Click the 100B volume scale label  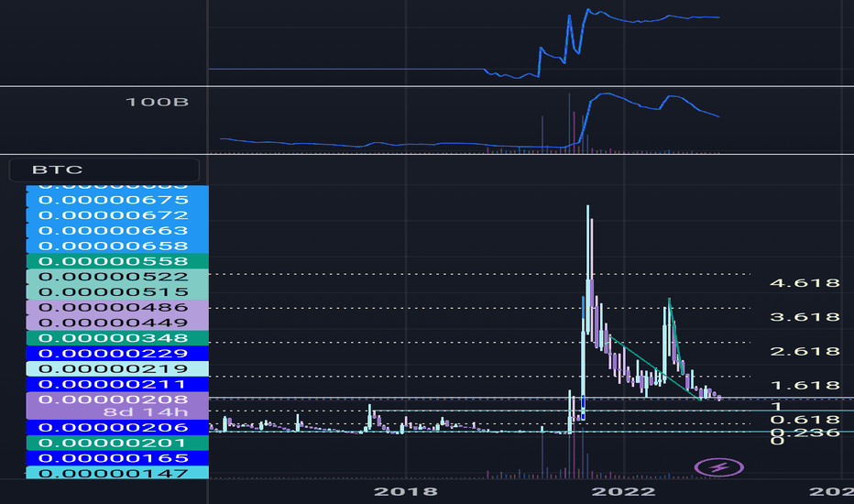point(157,102)
